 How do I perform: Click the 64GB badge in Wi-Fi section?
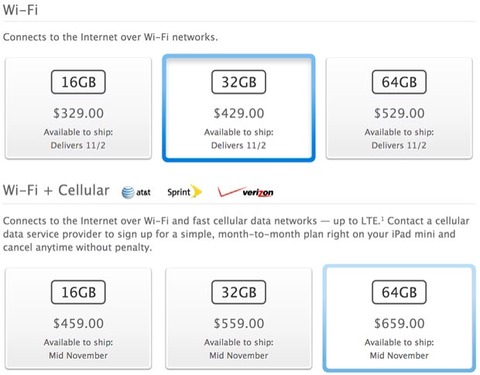click(399, 82)
